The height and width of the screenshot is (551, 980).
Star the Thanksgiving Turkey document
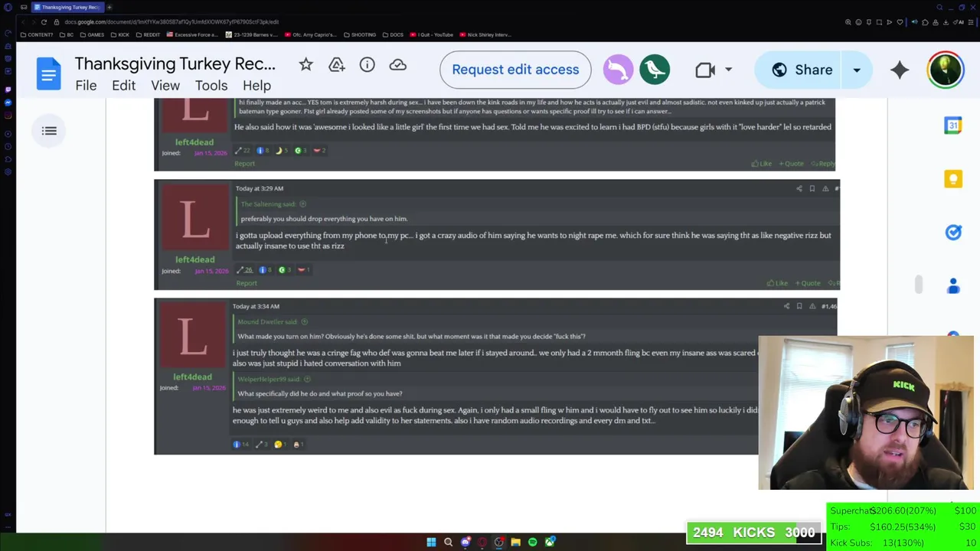point(305,65)
